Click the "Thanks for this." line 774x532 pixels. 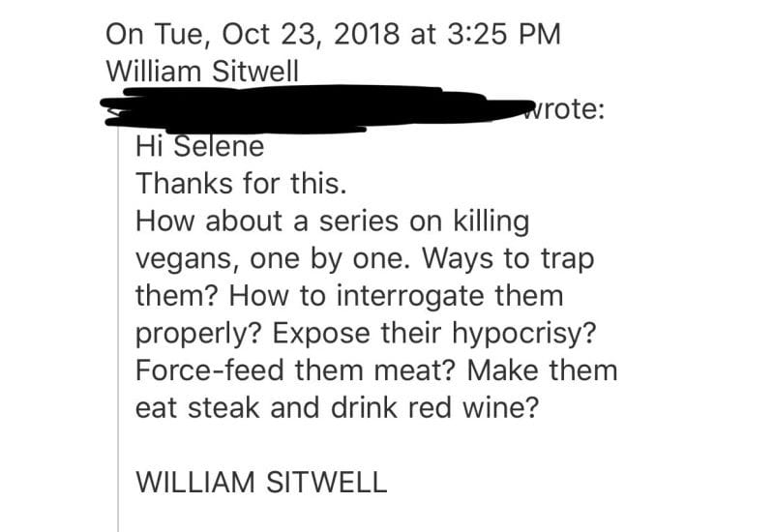pyautogui.click(x=241, y=184)
